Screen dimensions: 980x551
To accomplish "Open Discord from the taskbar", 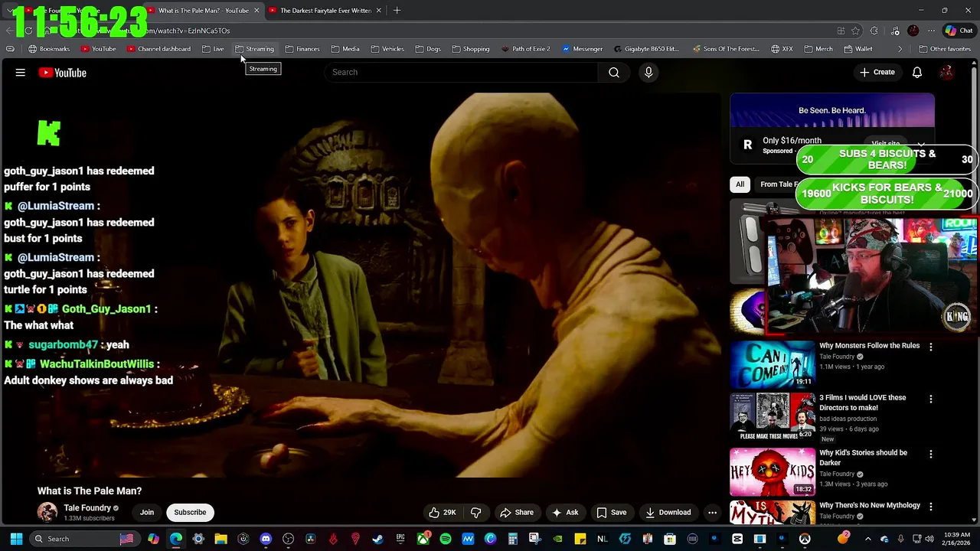I will [x=266, y=539].
